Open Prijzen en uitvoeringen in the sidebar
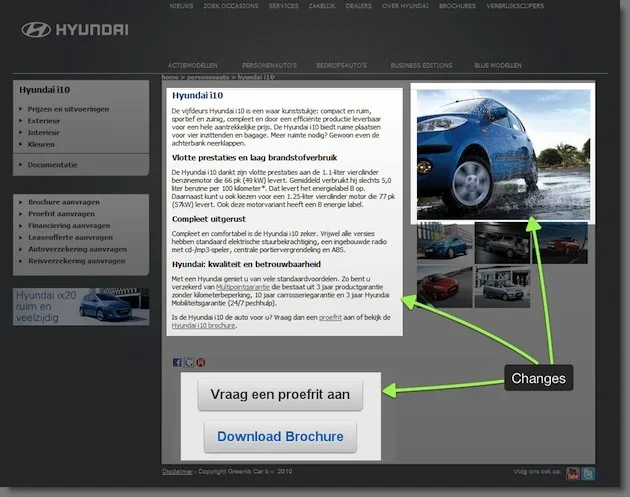 (68, 109)
